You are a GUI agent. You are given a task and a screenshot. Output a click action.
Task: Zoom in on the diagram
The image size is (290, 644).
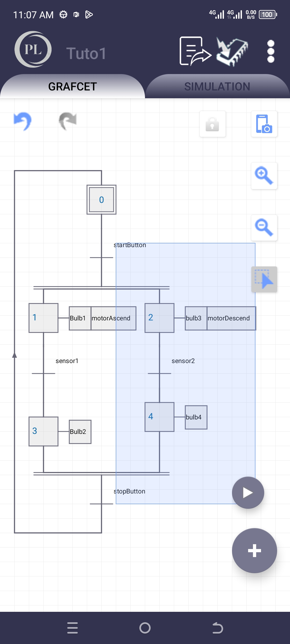[264, 176]
